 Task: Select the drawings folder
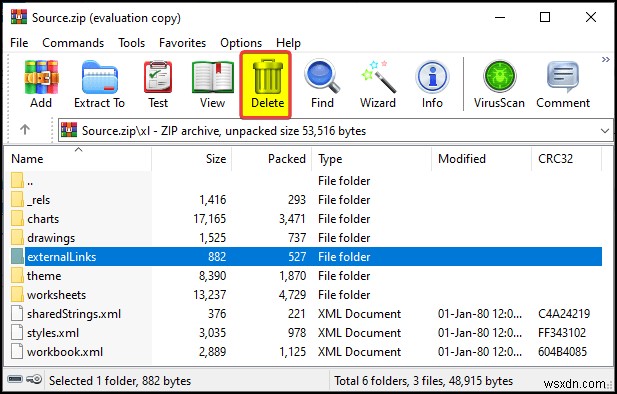coord(305,238)
